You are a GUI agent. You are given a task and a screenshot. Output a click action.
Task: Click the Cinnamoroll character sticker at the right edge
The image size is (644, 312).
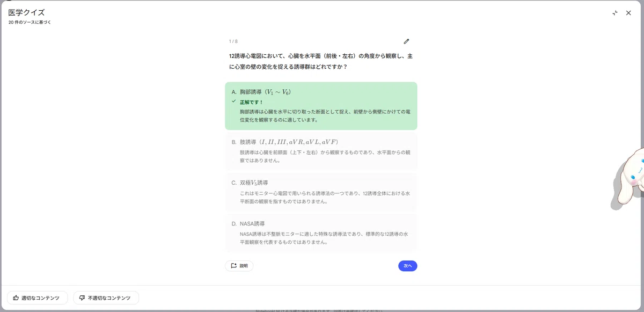click(628, 179)
